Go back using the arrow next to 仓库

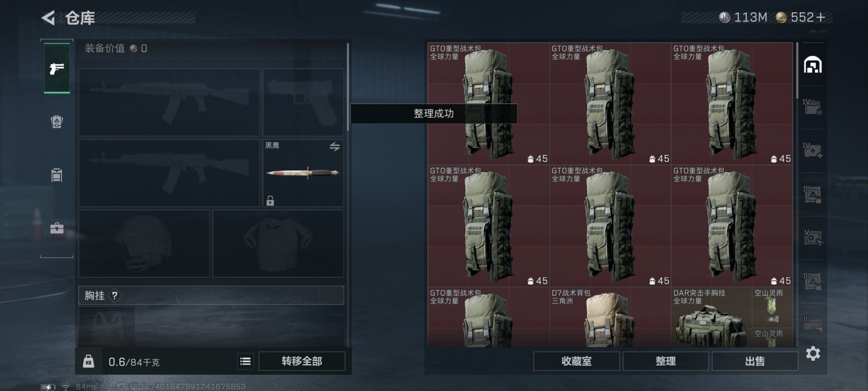[48, 18]
